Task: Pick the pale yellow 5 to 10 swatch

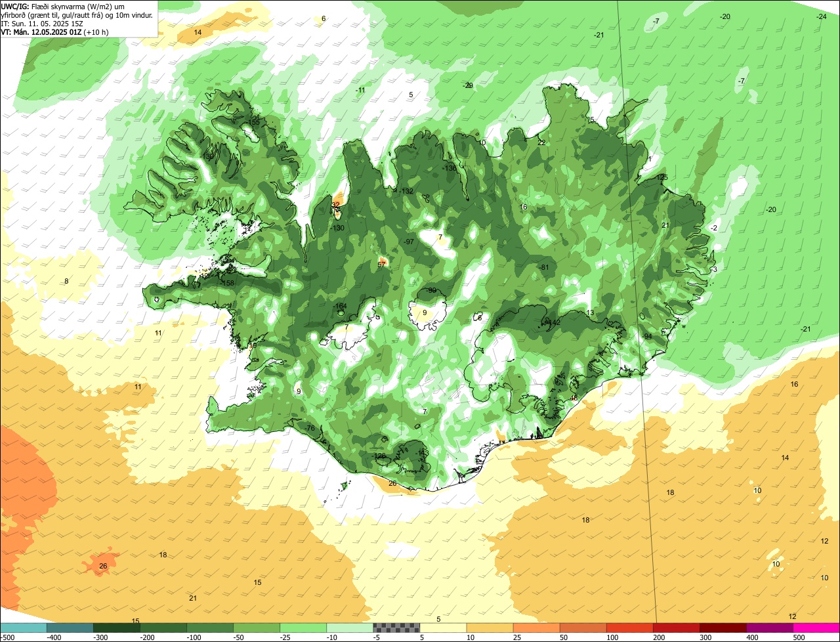Action: pos(443,628)
